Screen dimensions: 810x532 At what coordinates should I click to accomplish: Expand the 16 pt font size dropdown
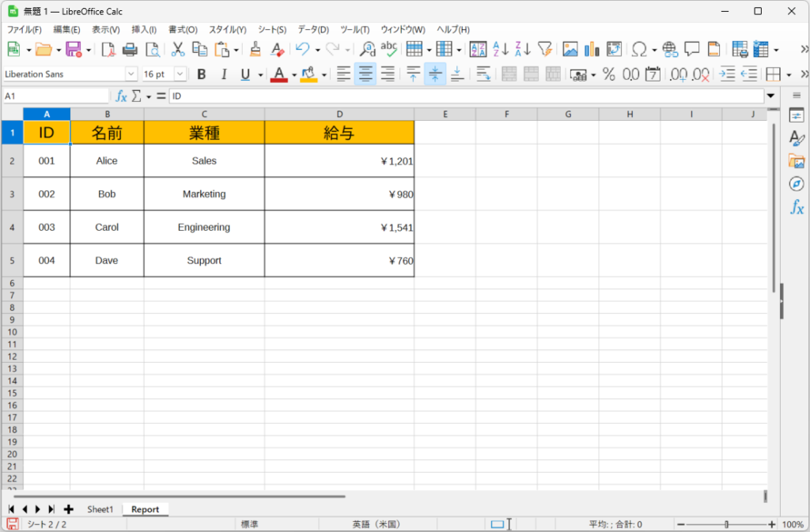tap(180, 74)
